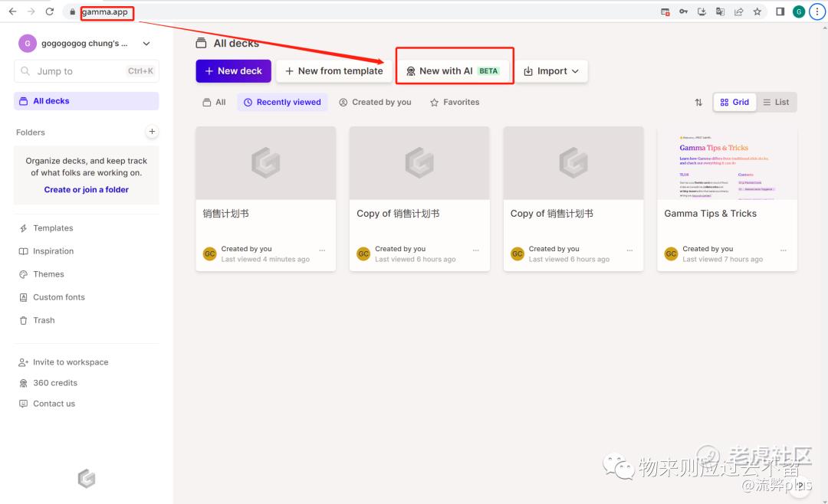This screenshot has height=504, width=828.
Task: Create a New deck
Action: 233,70
